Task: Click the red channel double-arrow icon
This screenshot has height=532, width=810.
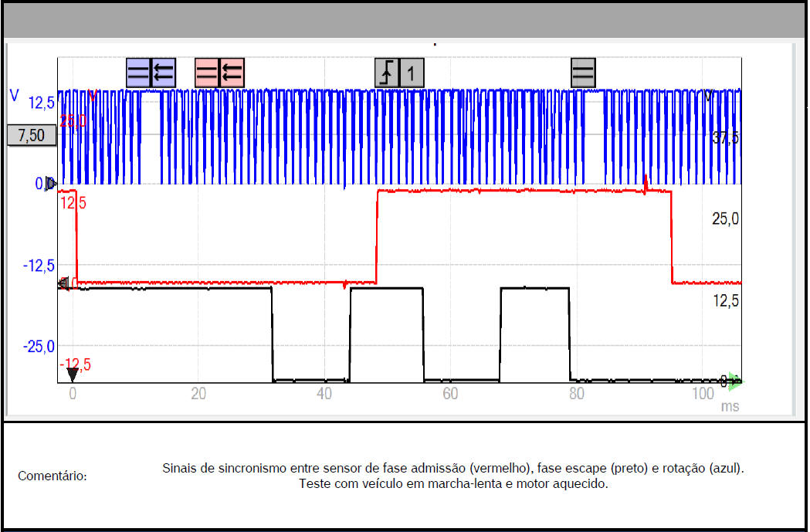Action: click(232, 73)
